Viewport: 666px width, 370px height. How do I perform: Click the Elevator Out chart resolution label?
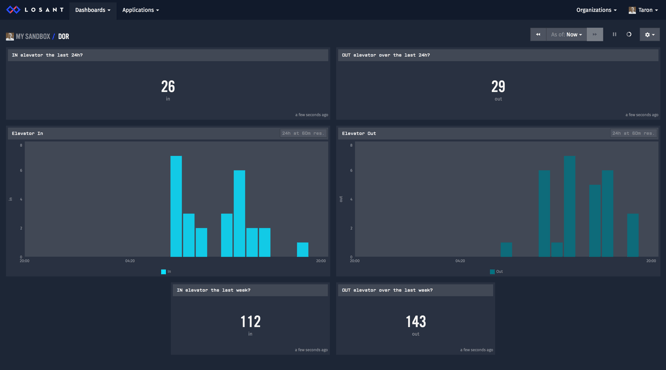click(x=633, y=133)
